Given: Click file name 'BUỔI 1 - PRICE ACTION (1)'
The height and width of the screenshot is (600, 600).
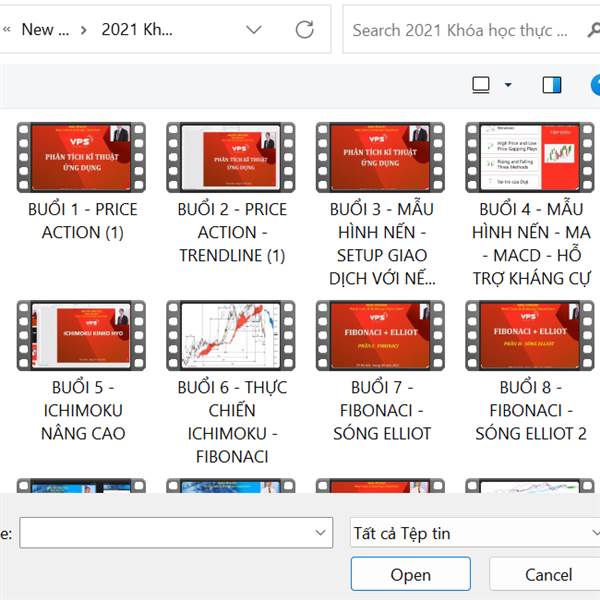Looking at the screenshot, I should click(83, 221).
